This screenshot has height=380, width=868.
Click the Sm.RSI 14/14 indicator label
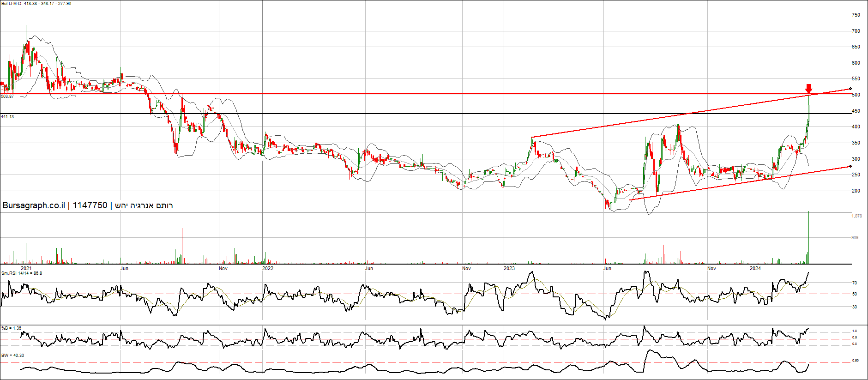point(22,273)
